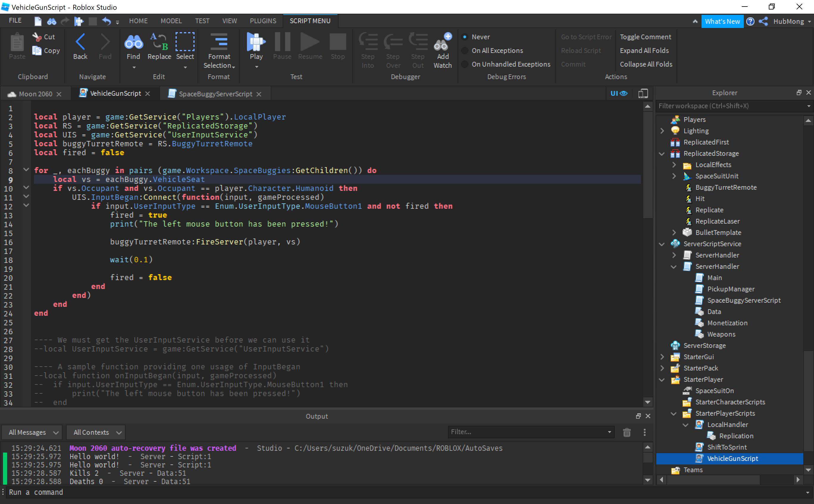Open the PLUGINS ribbon tab
This screenshot has width=814, height=504.
(263, 21)
